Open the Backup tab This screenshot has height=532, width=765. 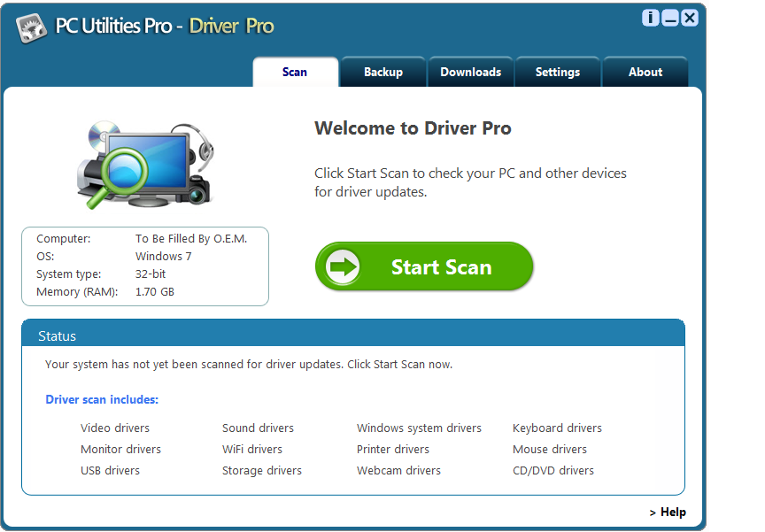click(383, 73)
